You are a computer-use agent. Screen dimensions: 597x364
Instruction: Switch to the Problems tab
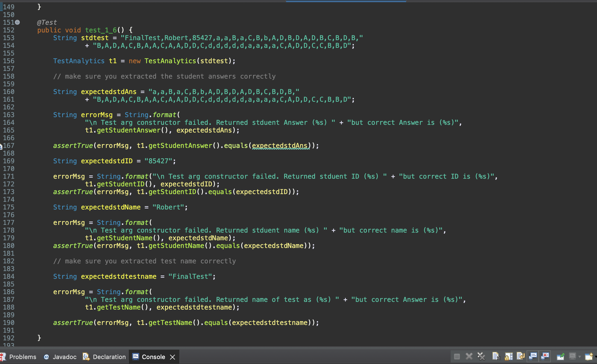(x=23, y=357)
